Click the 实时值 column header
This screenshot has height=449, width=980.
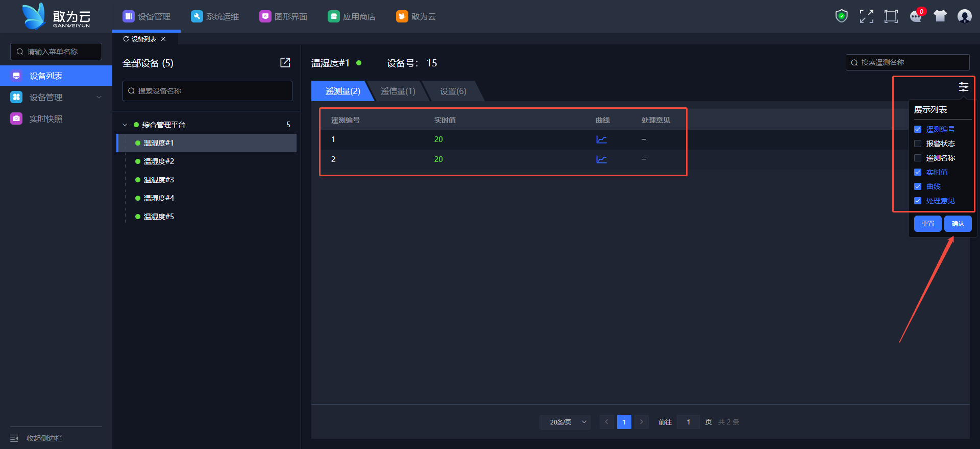[445, 120]
